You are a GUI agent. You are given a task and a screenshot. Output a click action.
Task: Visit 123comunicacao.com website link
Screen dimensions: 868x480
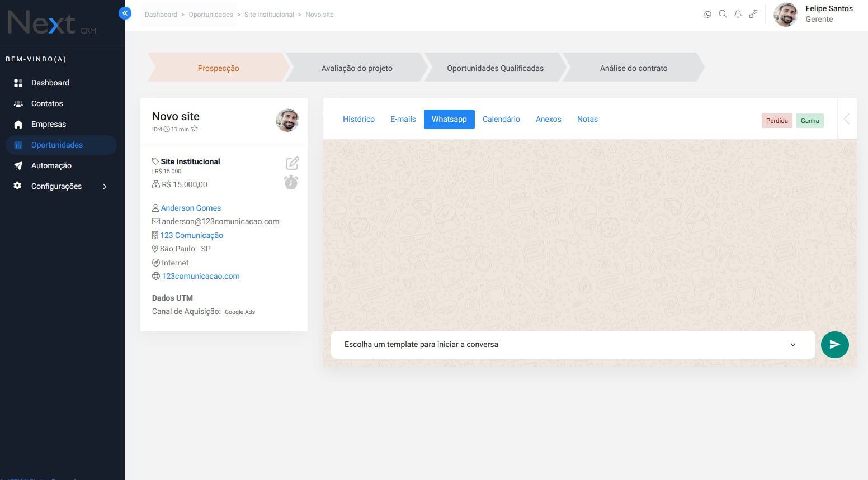tap(201, 276)
